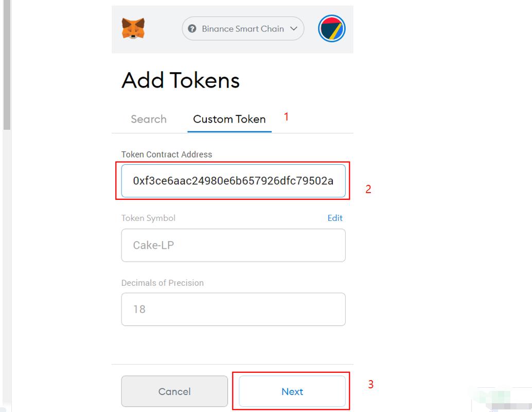Click the Edit link for Token Symbol

click(x=335, y=218)
